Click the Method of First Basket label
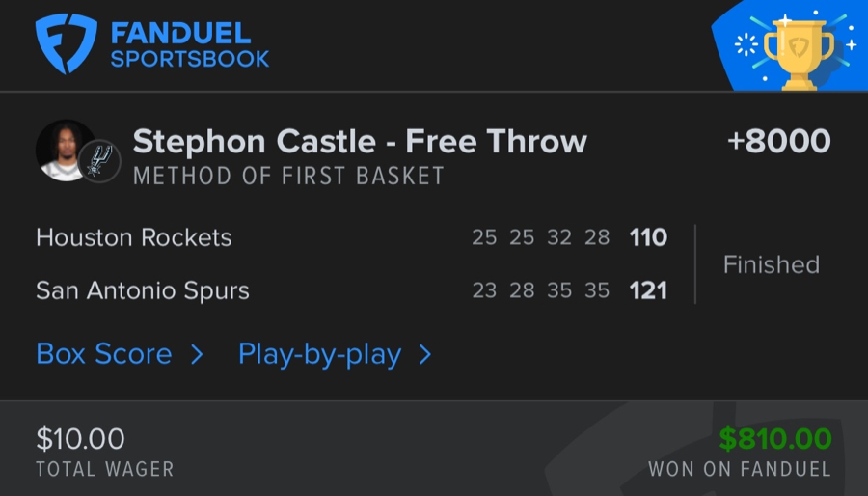The image size is (868, 496). (x=288, y=177)
